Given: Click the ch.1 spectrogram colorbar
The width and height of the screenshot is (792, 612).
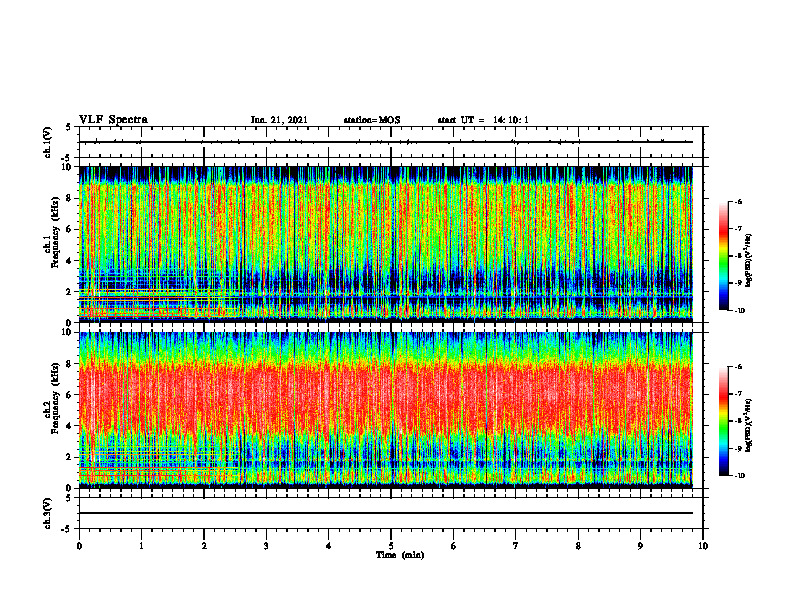Looking at the screenshot, I should tap(723, 256).
